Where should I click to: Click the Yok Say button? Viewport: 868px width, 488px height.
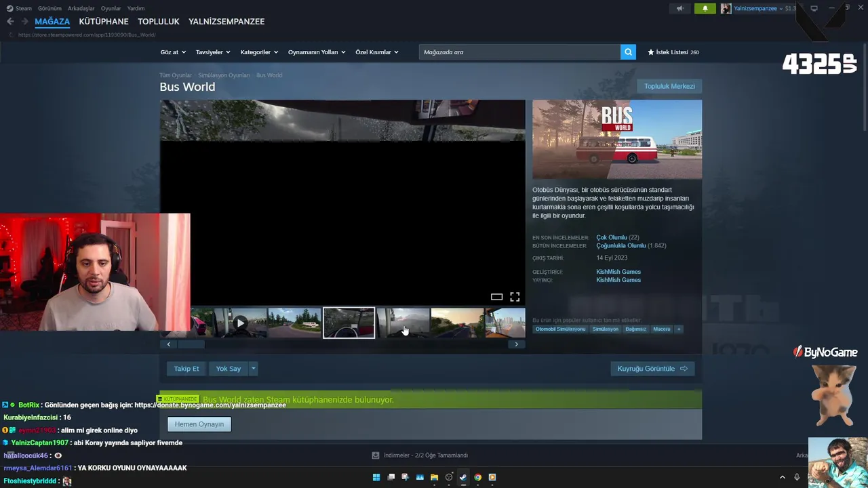[229, 369]
